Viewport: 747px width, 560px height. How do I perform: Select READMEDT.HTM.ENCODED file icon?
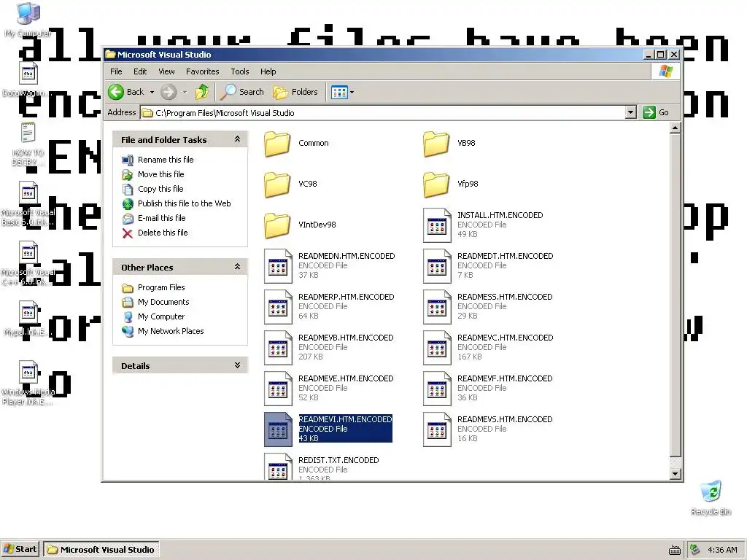(437, 266)
